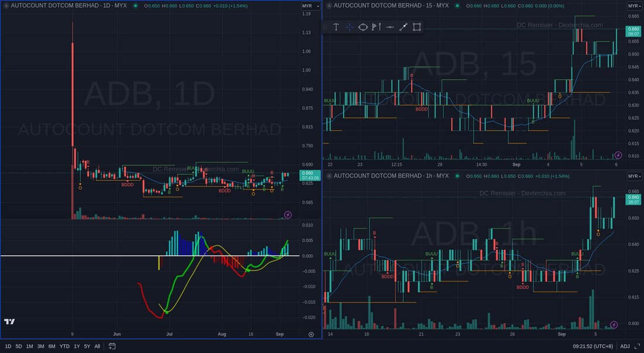Switch range to All

tap(97, 347)
